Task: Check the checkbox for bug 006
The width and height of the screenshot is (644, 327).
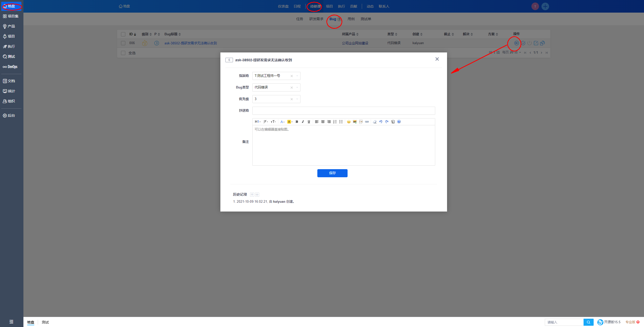Action: point(123,43)
